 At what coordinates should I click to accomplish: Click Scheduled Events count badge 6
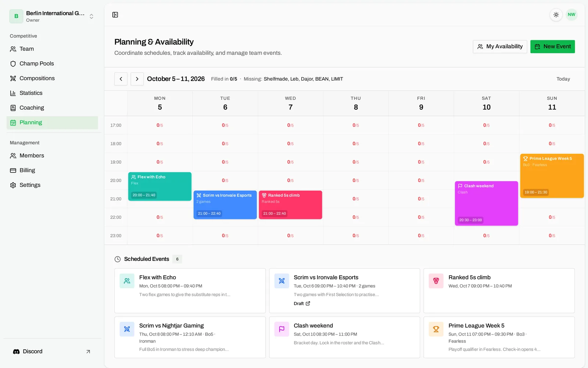point(177,259)
